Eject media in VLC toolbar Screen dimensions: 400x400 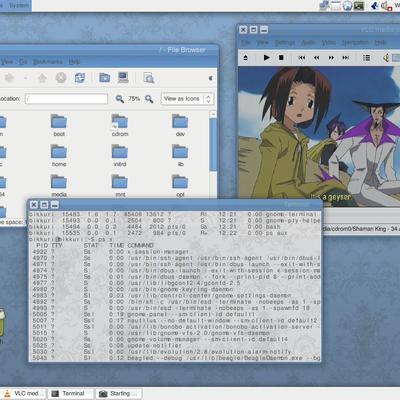[x=246, y=58]
